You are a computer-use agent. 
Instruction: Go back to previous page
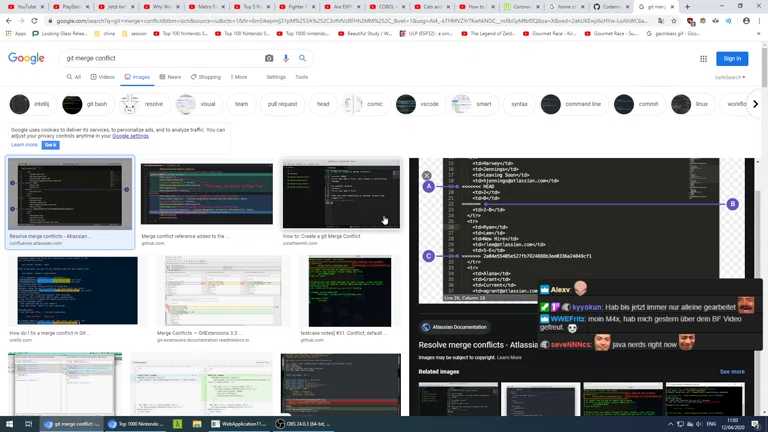click(x=9, y=21)
